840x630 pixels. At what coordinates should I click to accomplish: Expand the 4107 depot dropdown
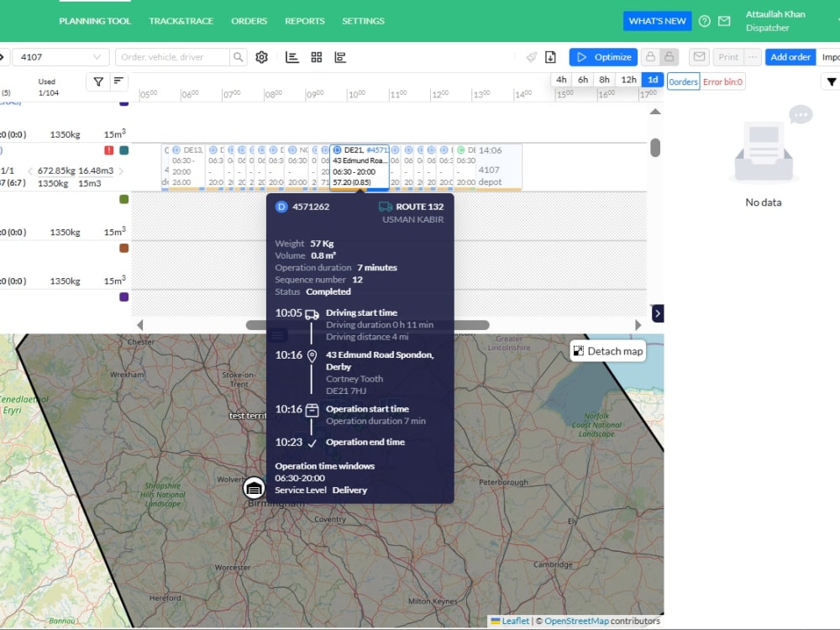tap(60, 57)
